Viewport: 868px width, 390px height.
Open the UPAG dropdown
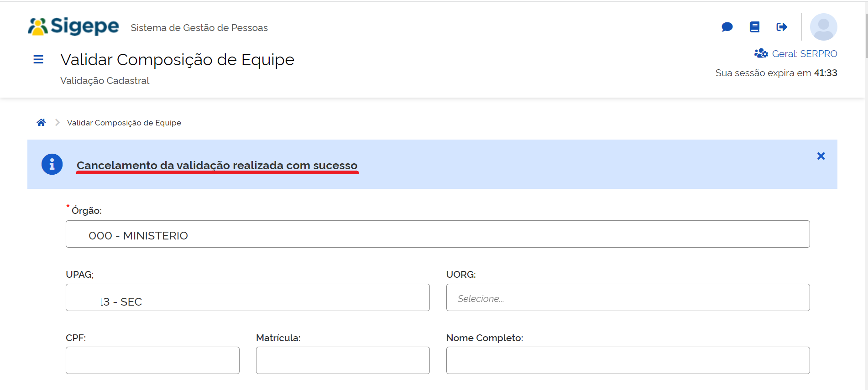(x=247, y=298)
